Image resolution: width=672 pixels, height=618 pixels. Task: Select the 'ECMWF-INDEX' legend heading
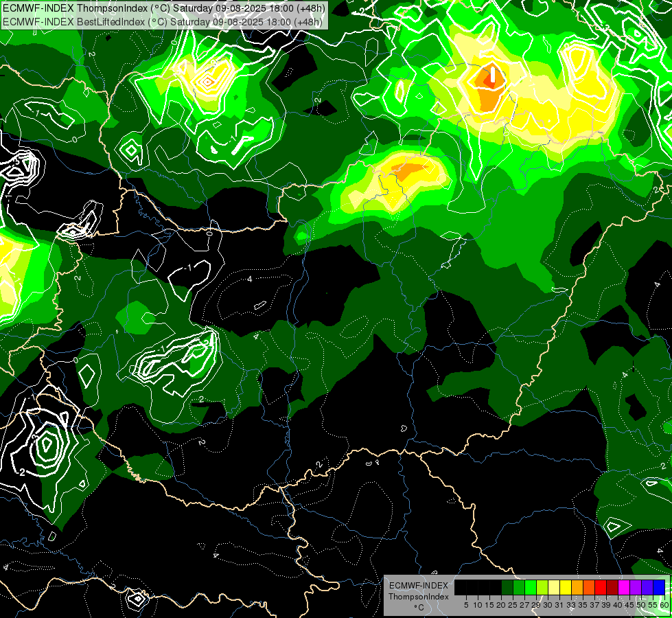(x=419, y=586)
